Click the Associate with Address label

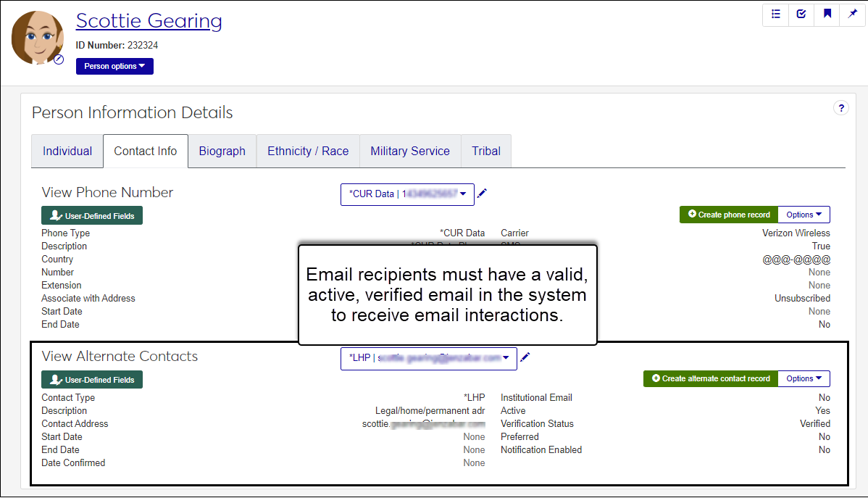click(88, 299)
